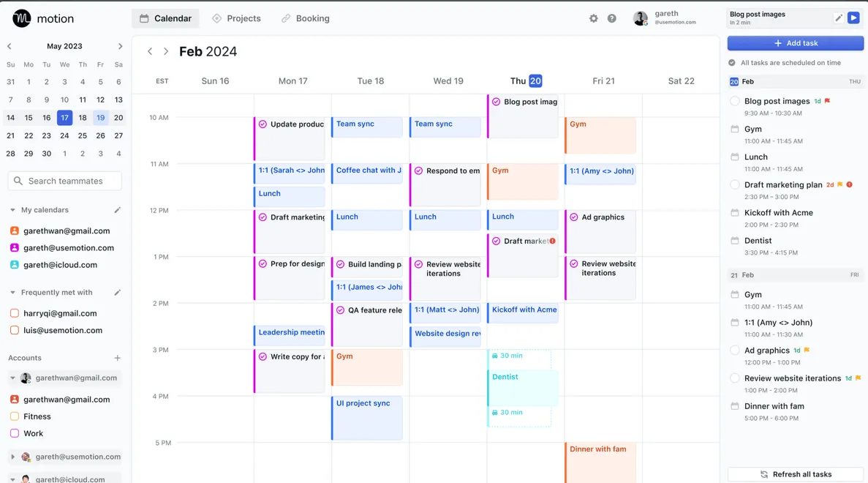Edit Frequently met with list pencil
Screen dimensions: 868x483
tap(117, 293)
